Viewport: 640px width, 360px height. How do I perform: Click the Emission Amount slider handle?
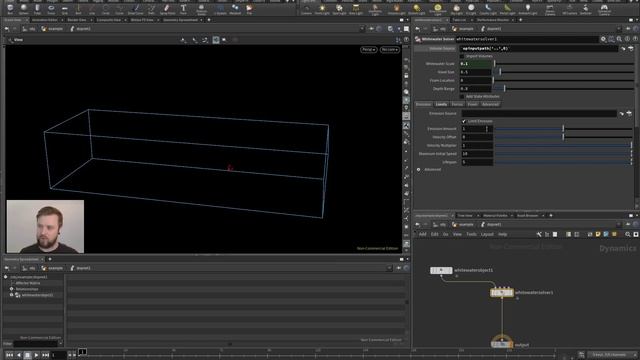coord(563,129)
